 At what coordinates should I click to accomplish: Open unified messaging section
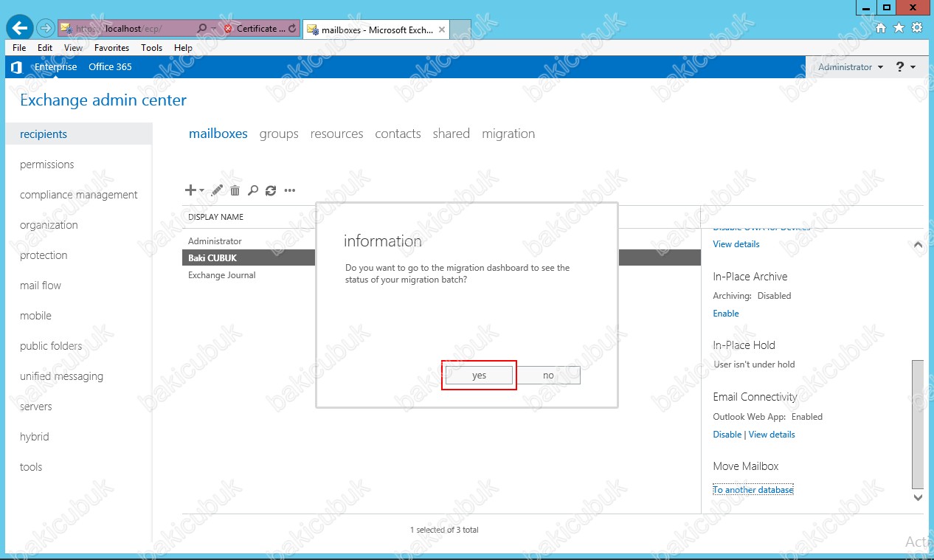coord(61,376)
